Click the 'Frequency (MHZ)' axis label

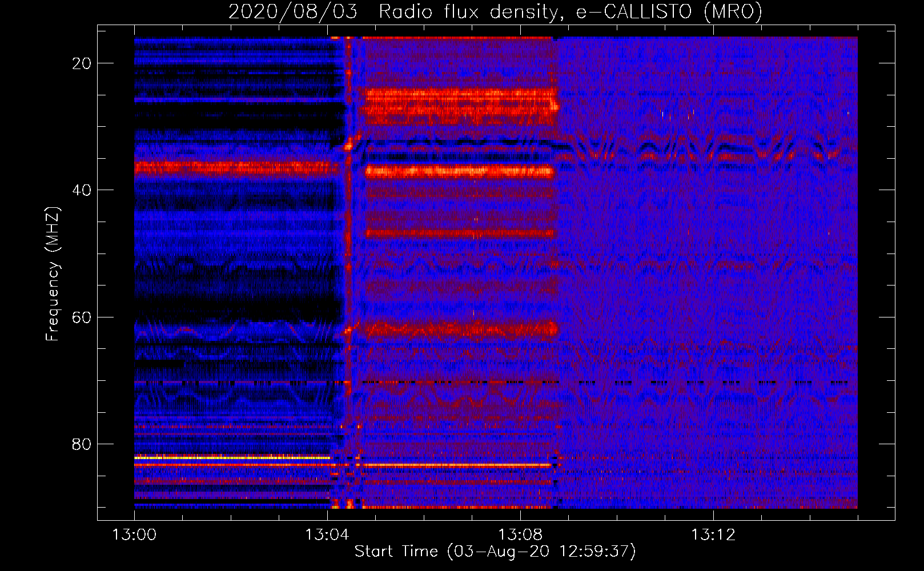point(53,274)
